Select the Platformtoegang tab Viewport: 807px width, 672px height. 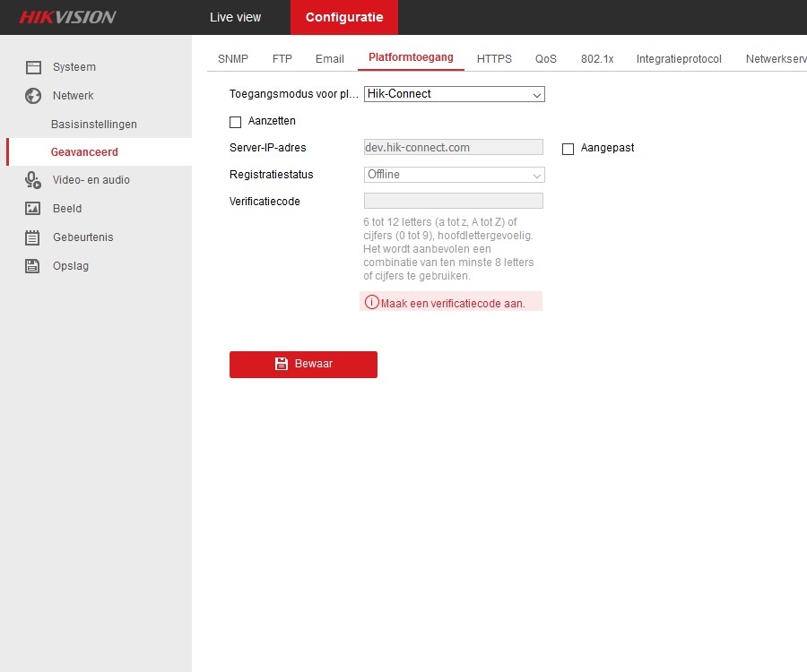pos(411,57)
